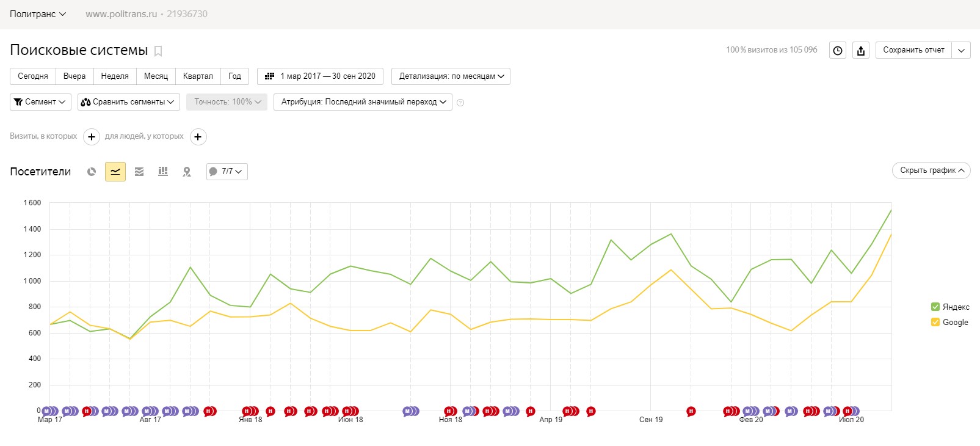Add condition next to Визиты, в которых
The height and width of the screenshot is (446, 980).
tap(91, 137)
